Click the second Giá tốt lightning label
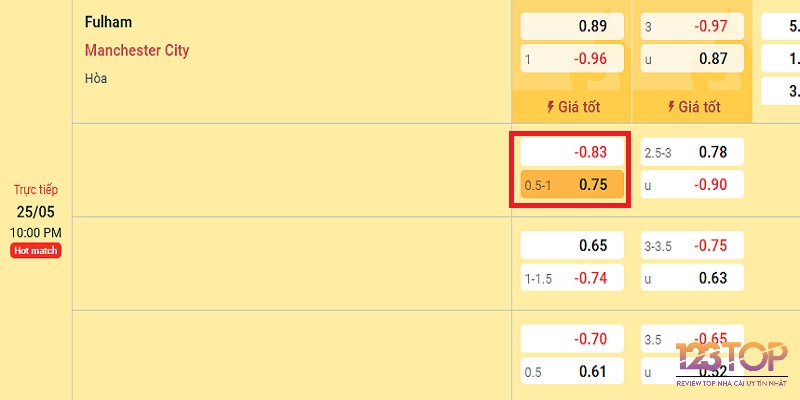 click(694, 107)
